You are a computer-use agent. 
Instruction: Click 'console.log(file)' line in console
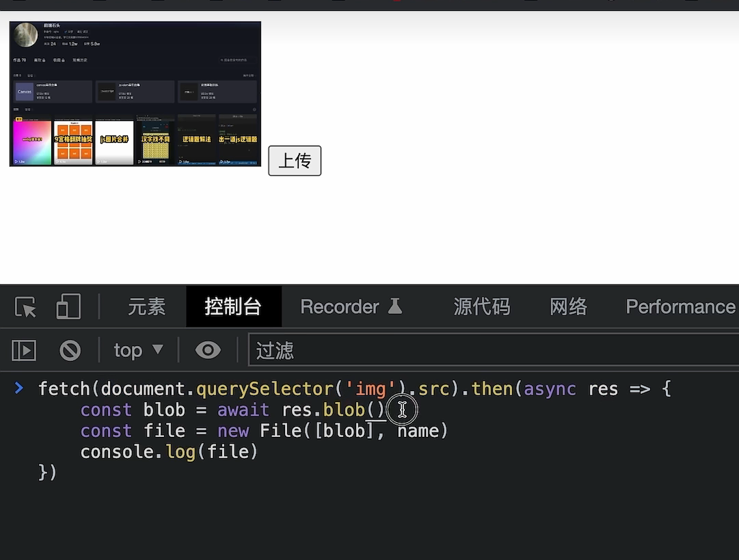coord(169,452)
